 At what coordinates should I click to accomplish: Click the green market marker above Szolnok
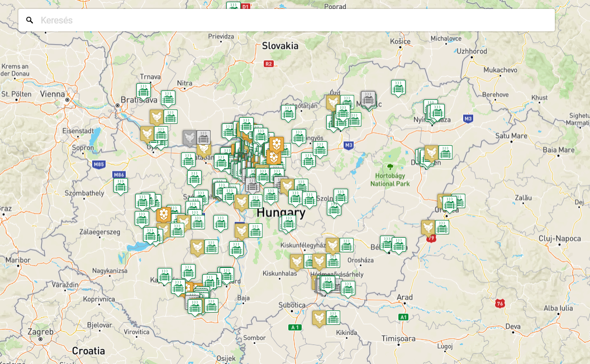[x=341, y=196]
